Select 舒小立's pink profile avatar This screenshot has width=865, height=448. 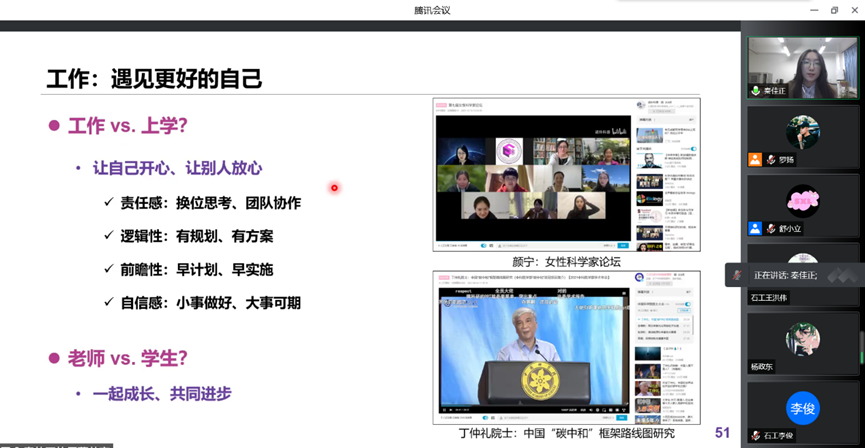coord(802,200)
